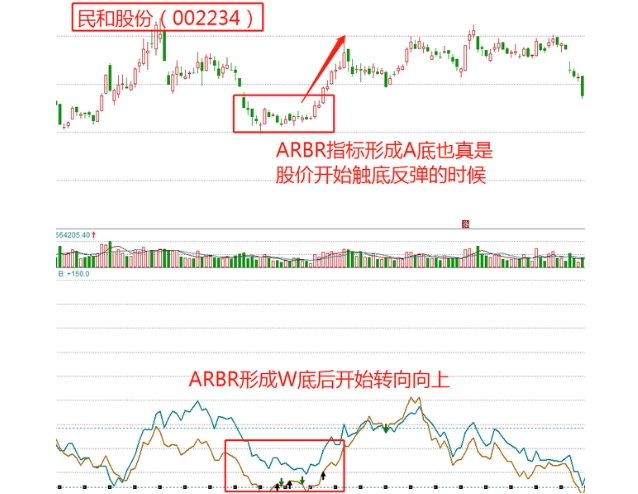Click the first black square marker on the baseline

(59, 487)
